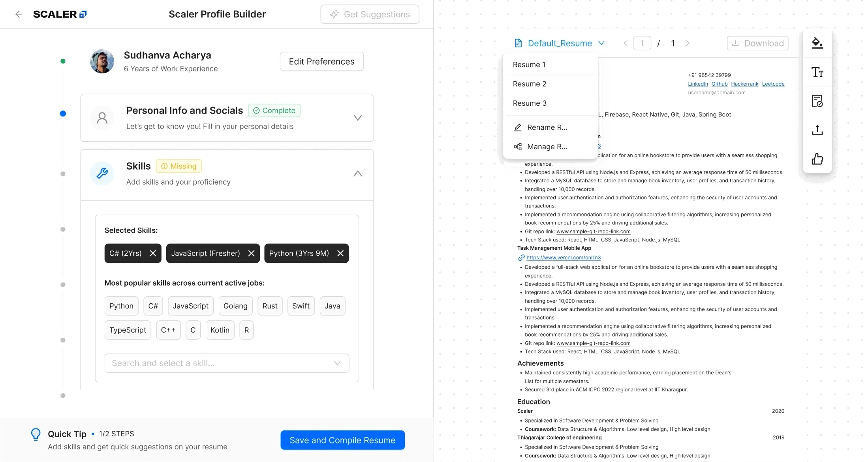Go back using the left arrow icon
Viewport: 868px width, 462px height.
click(x=19, y=14)
